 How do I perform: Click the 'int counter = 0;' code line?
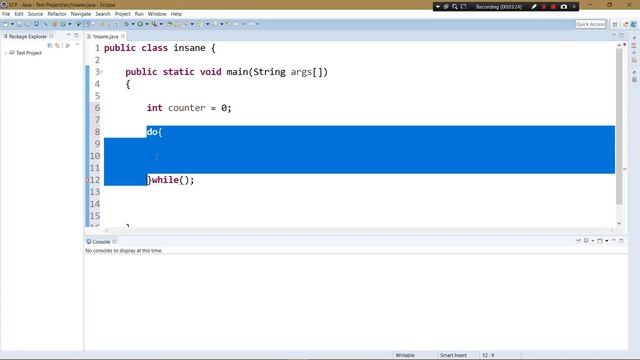pyautogui.click(x=189, y=108)
